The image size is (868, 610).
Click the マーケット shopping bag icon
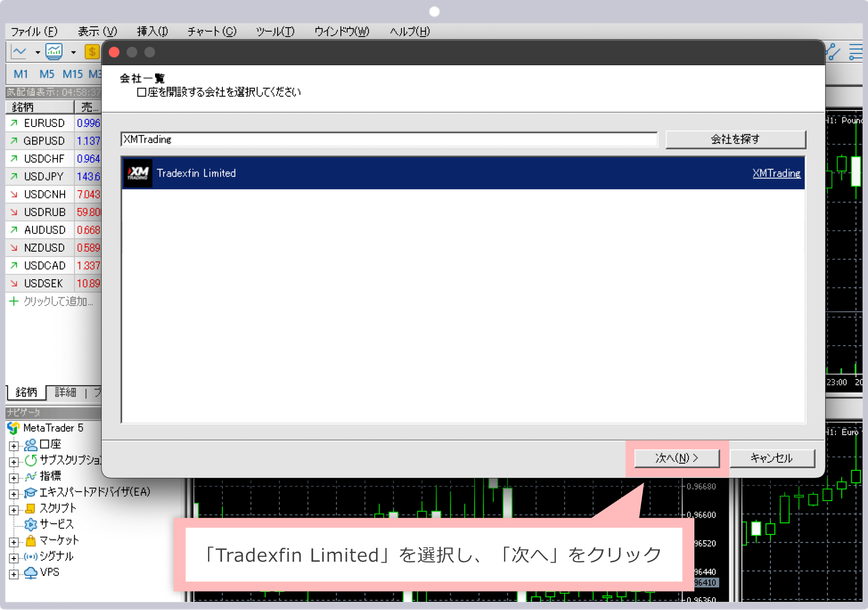click(31, 540)
